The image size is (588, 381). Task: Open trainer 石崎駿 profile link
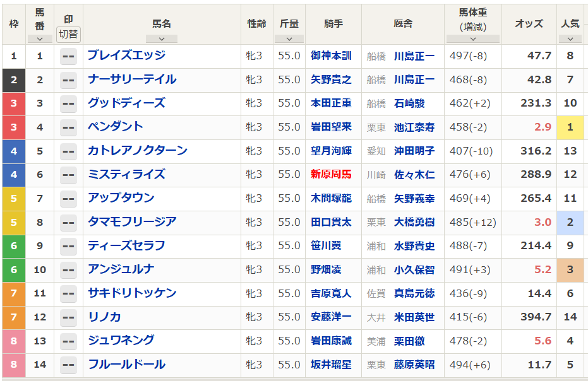pyautogui.click(x=409, y=103)
